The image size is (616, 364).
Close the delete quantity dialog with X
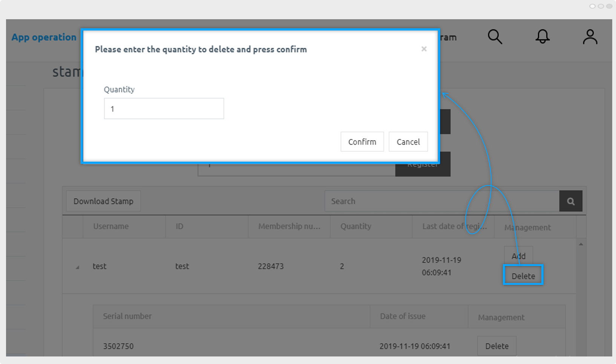[424, 49]
